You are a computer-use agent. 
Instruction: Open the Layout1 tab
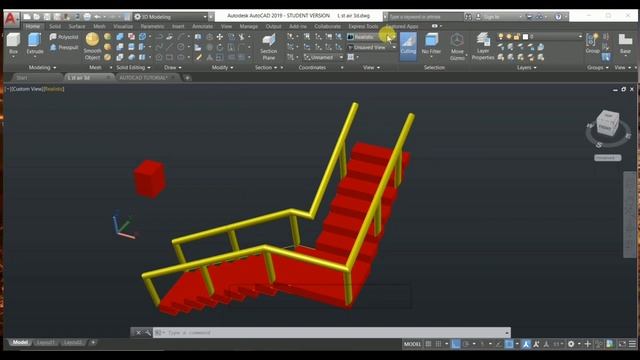click(45, 342)
